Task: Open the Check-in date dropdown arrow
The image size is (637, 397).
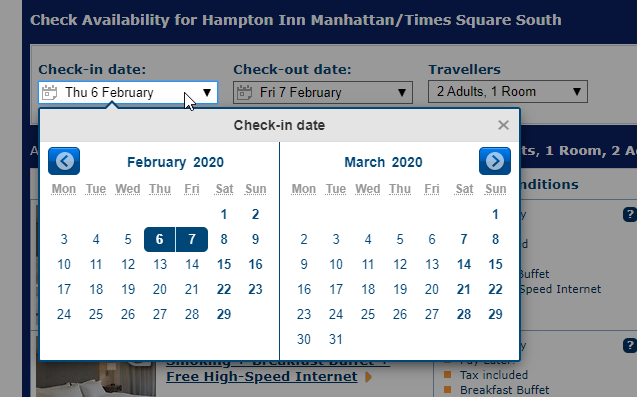Action: 207,93
